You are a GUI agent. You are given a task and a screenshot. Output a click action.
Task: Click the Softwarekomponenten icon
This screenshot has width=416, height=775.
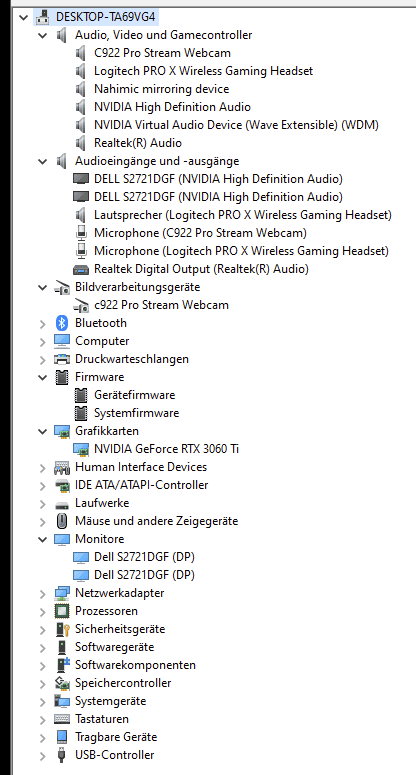[x=62, y=665]
